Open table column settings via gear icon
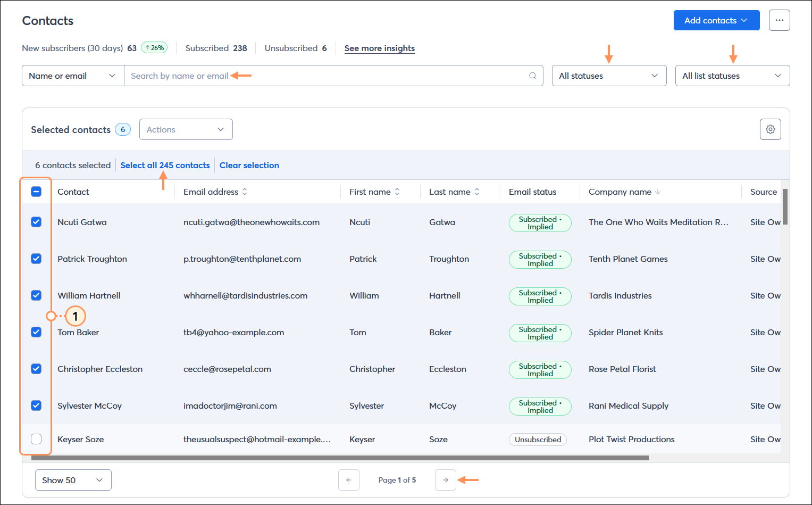This screenshot has height=505, width=812. pos(770,129)
